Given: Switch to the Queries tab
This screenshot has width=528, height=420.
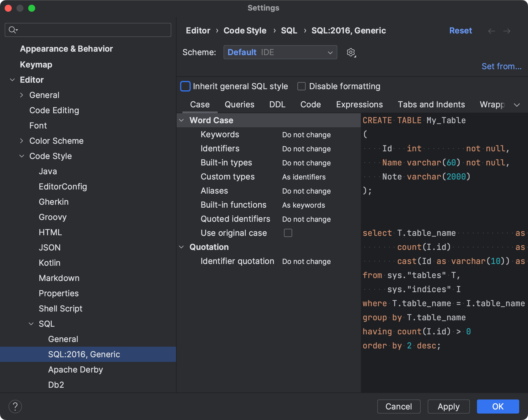Looking at the screenshot, I should tap(239, 104).
